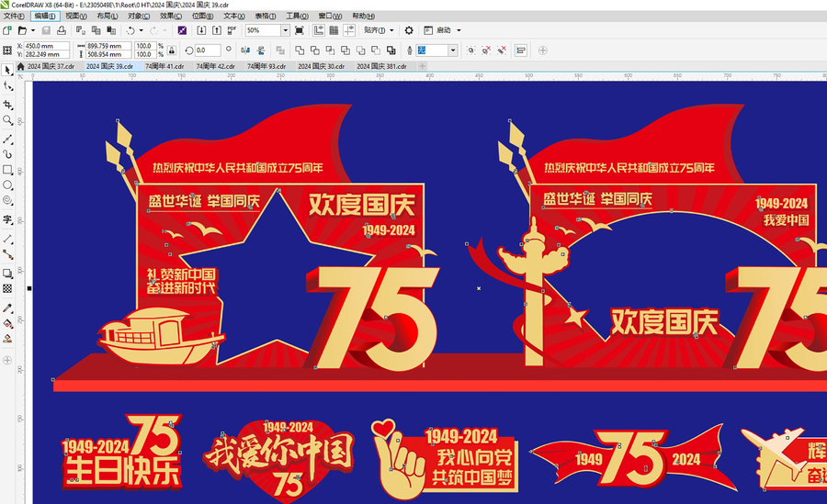Open the 视图 menu
This screenshot has height=504, width=827.
pos(76,17)
